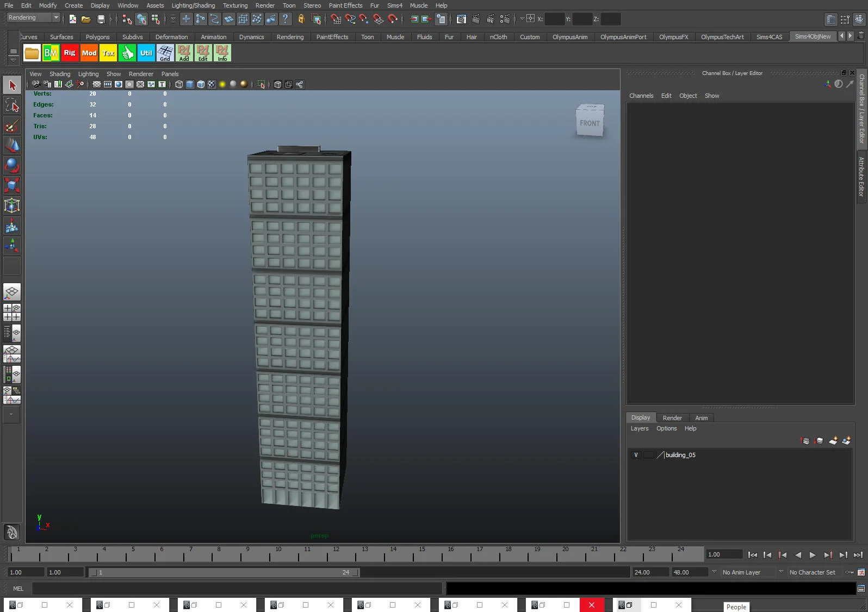868x612 pixels.
Task: Click the Add shelf icon
Action: 184,53
